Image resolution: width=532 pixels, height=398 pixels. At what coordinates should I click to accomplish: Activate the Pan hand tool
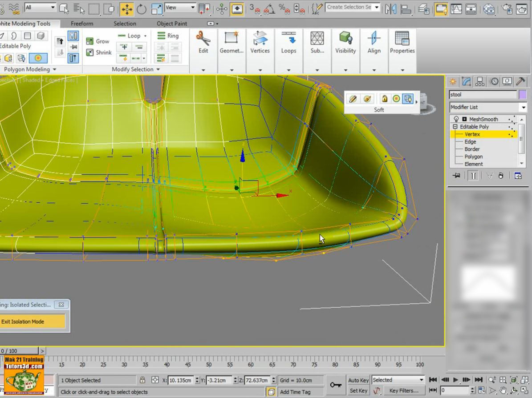(x=503, y=390)
